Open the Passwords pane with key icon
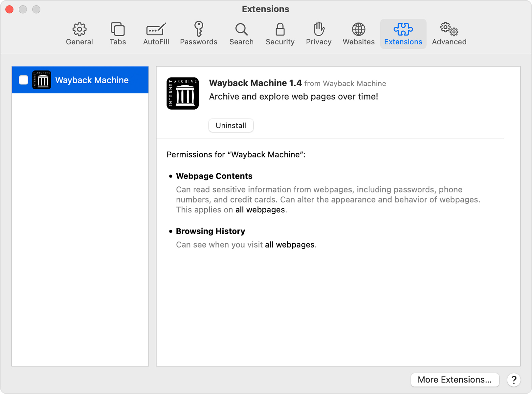 pyautogui.click(x=198, y=34)
